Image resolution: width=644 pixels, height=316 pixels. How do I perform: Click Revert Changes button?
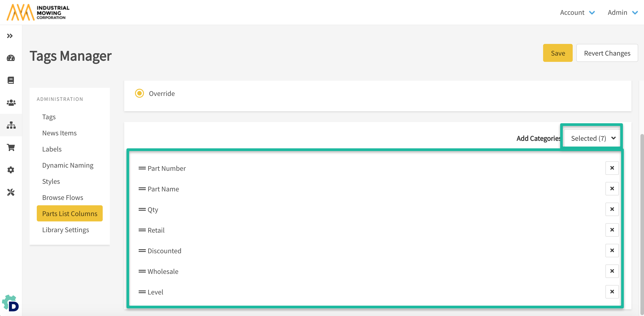pyautogui.click(x=607, y=53)
